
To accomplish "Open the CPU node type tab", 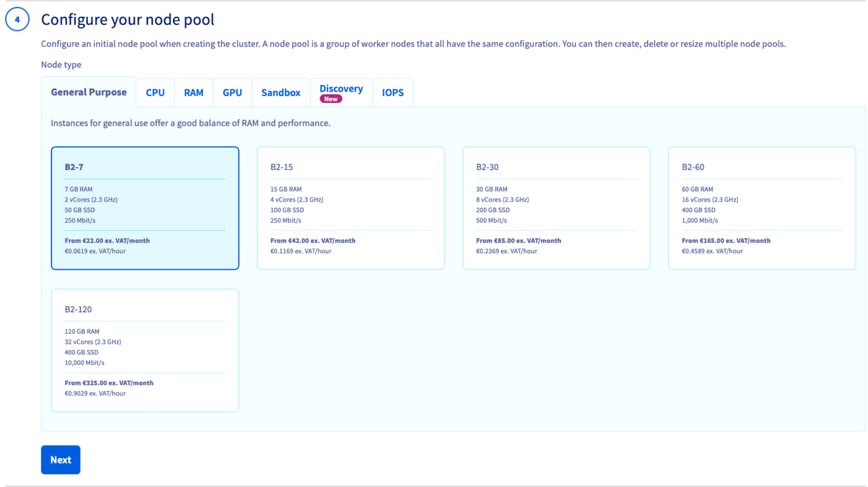I will [x=155, y=93].
